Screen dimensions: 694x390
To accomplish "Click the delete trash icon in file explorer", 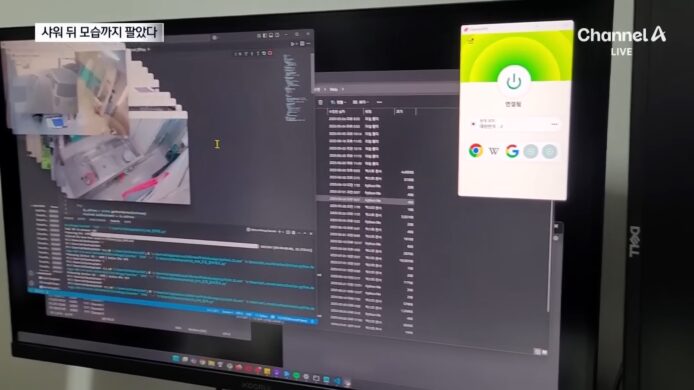I will point(320,102).
